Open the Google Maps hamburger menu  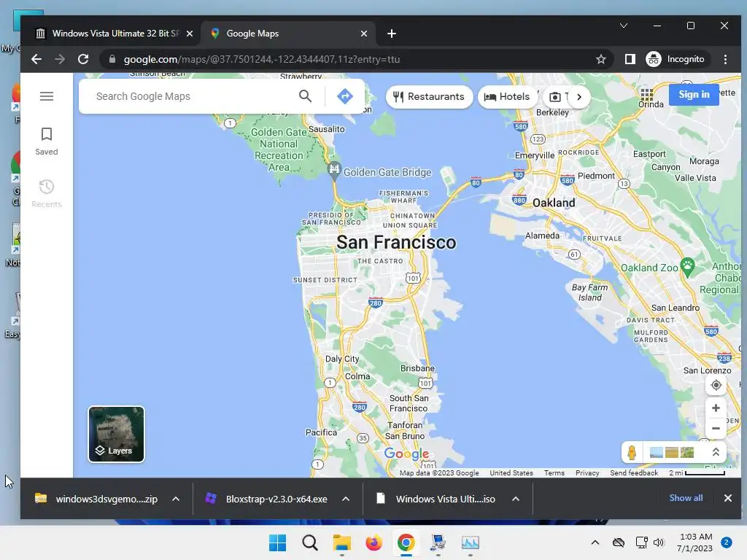(x=46, y=96)
